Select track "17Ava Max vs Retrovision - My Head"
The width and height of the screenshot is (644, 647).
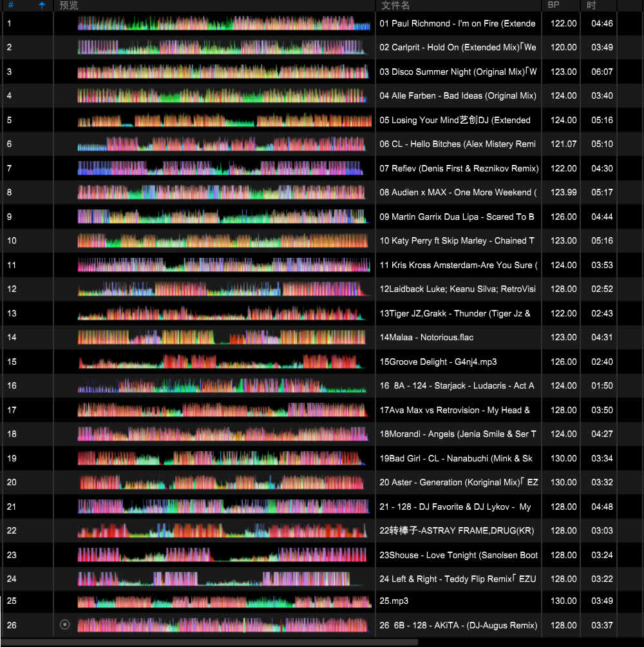(455, 410)
